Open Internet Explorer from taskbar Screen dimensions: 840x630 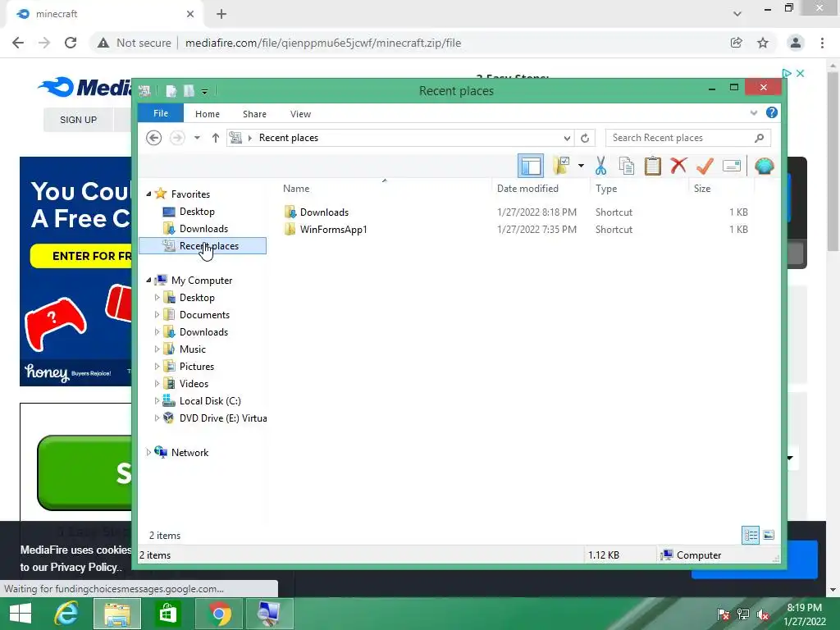(66, 614)
